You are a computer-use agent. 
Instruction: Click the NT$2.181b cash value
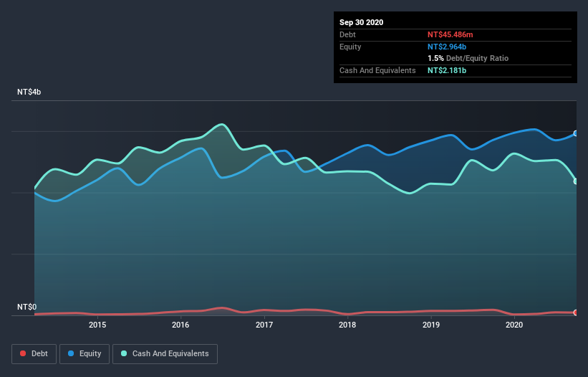[x=447, y=70]
